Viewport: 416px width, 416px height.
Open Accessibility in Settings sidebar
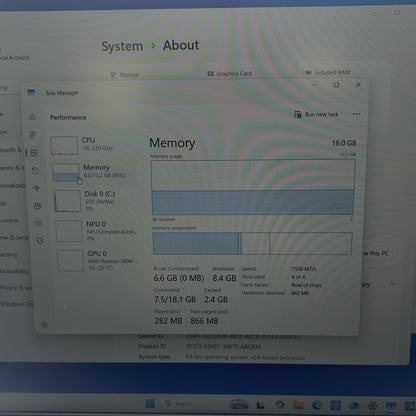pos(14,271)
